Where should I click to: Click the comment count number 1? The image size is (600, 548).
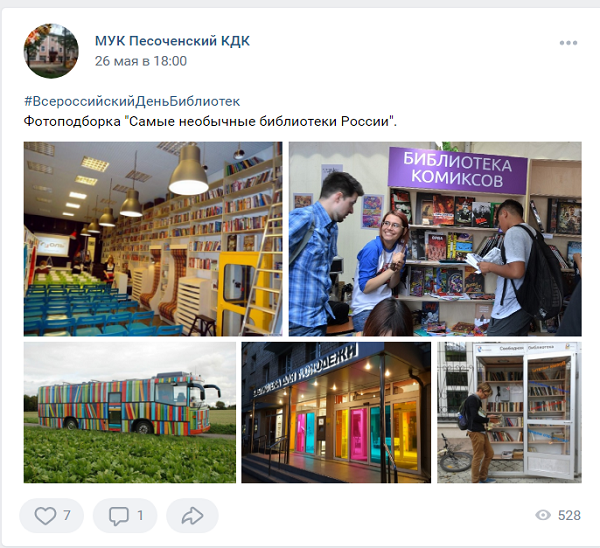coord(140,515)
